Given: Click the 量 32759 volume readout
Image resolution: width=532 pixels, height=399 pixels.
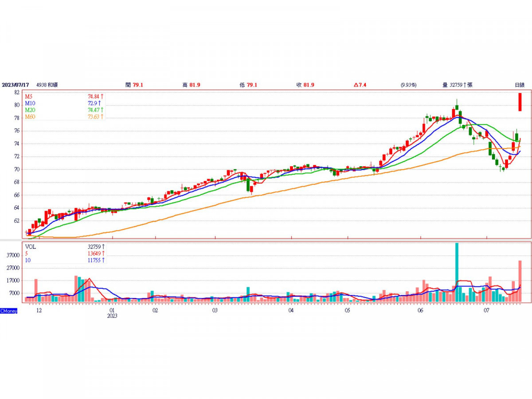Looking at the screenshot, I should [x=457, y=85].
